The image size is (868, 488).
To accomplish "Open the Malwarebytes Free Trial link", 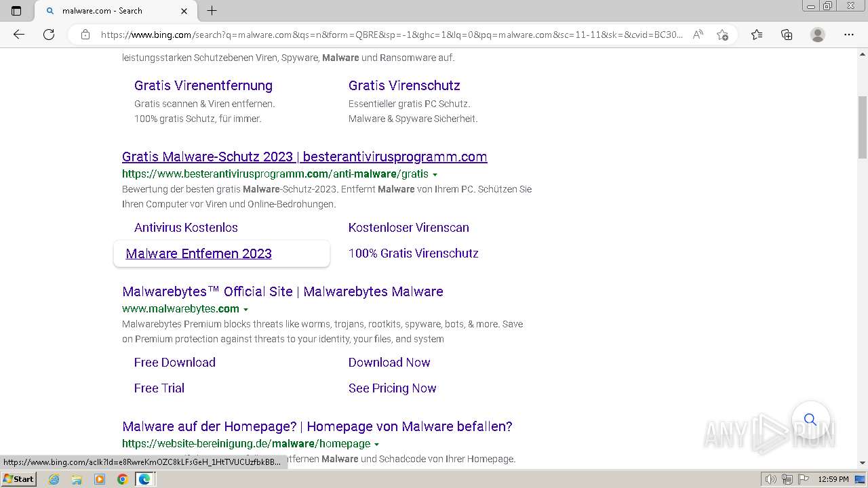I will click(159, 388).
